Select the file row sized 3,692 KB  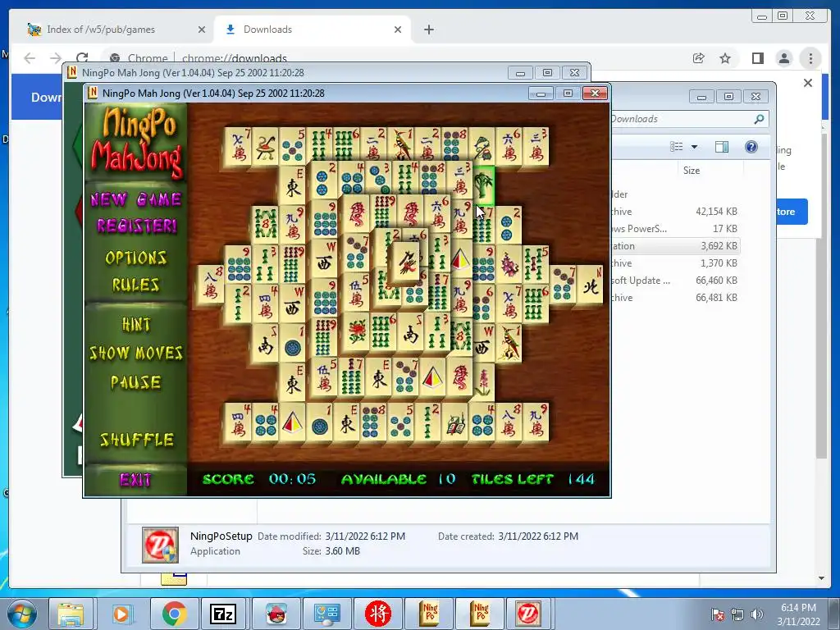click(675, 246)
